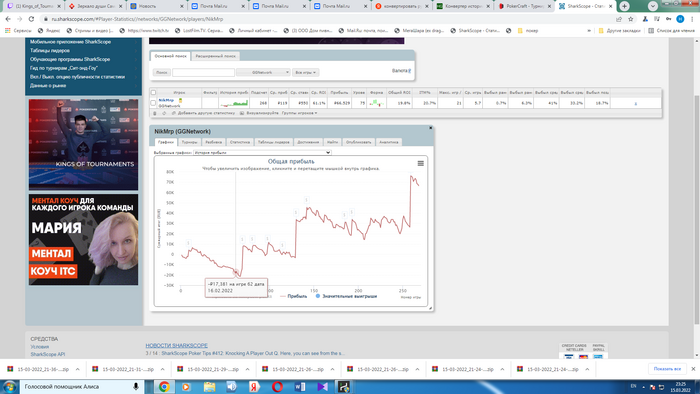Viewport: 700px width, 394px height.
Task: Click the Поиск search button
Action: (162, 72)
